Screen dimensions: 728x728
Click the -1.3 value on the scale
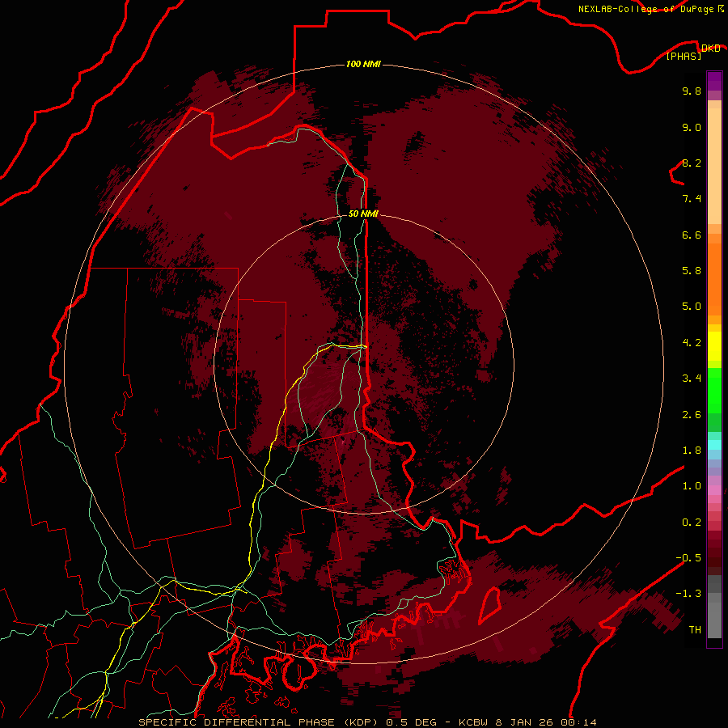click(x=688, y=594)
